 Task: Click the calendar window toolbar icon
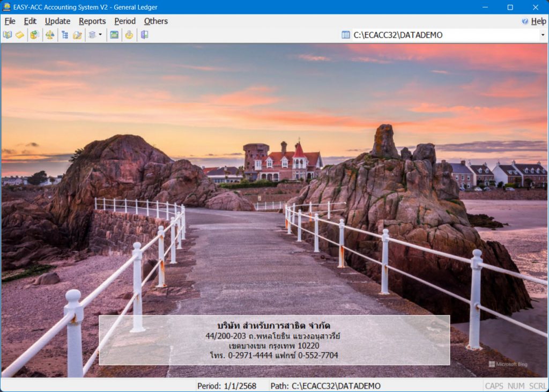114,35
